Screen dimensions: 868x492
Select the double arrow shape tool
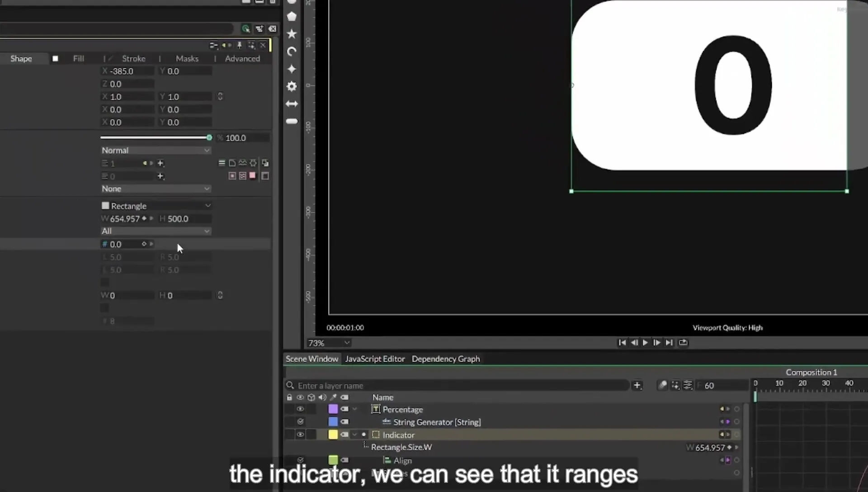(x=292, y=104)
